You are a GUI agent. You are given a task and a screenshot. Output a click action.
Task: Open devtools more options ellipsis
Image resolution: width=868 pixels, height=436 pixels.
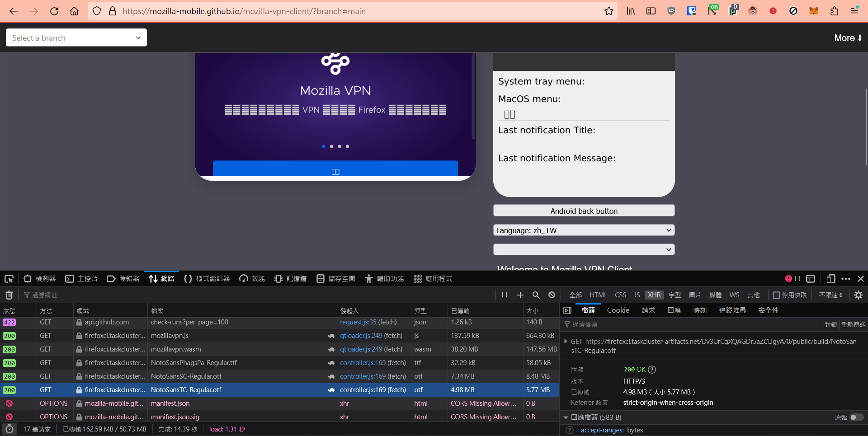[x=846, y=279]
